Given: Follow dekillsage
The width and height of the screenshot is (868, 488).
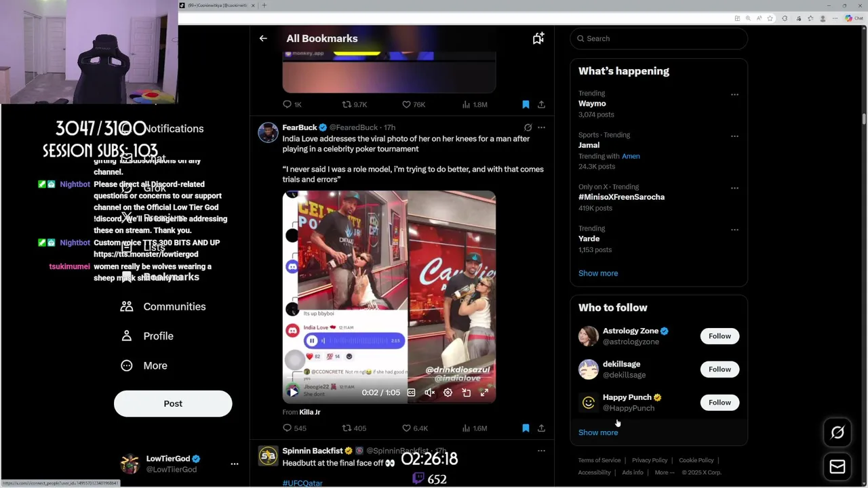Looking at the screenshot, I should (x=719, y=369).
